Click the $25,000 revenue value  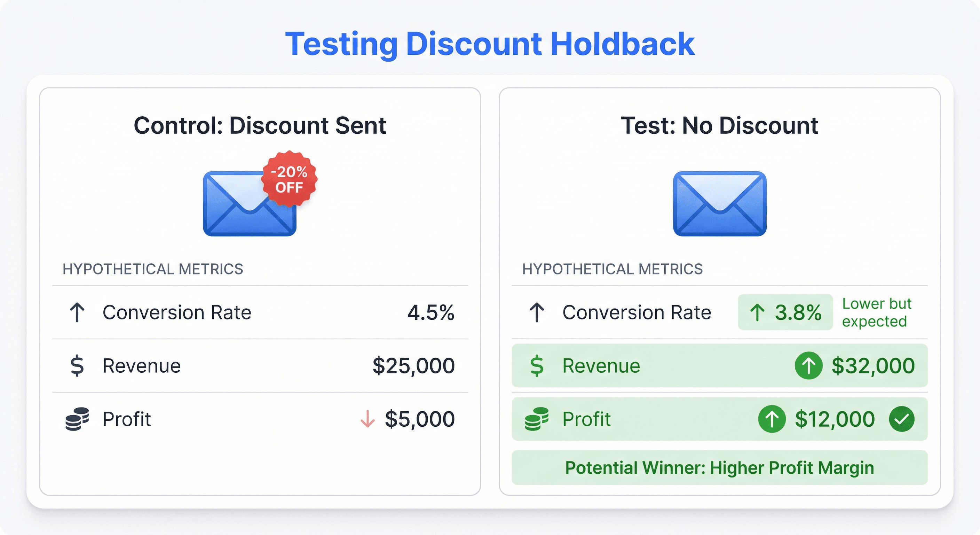pos(413,366)
